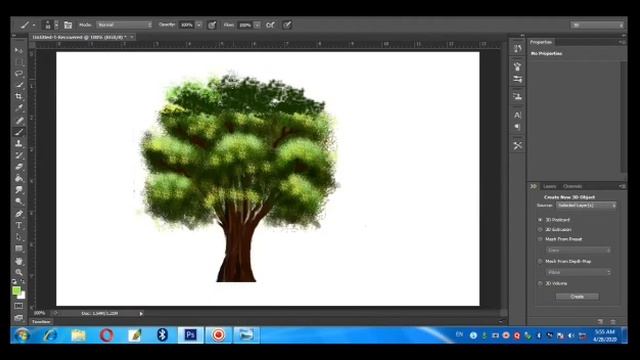The image size is (640, 360).
Task: Select Mesh From Preset radio option
Action: pos(540,239)
